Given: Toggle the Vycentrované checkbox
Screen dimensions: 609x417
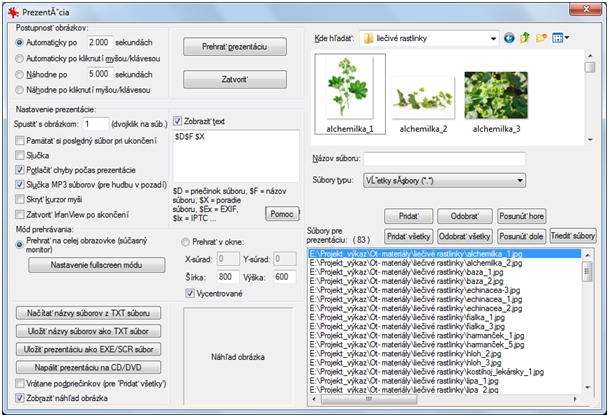Looking at the screenshot, I should [190, 294].
